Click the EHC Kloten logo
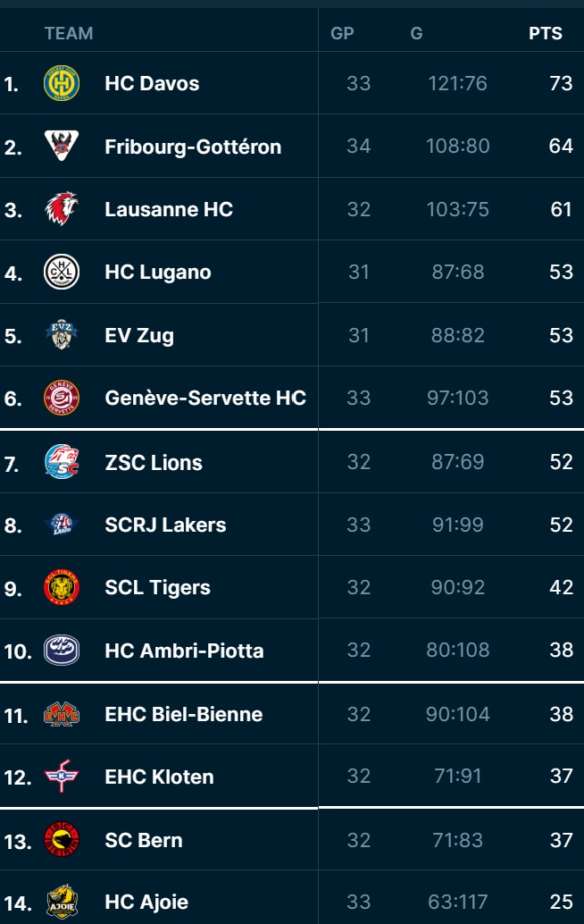The image size is (584, 924). click(x=62, y=777)
